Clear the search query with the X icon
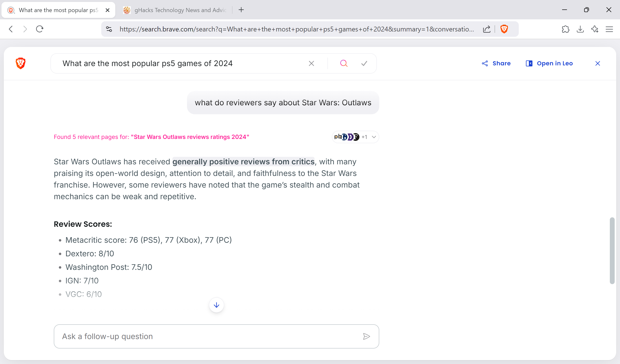The height and width of the screenshot is (364, 620). point(311,63)
